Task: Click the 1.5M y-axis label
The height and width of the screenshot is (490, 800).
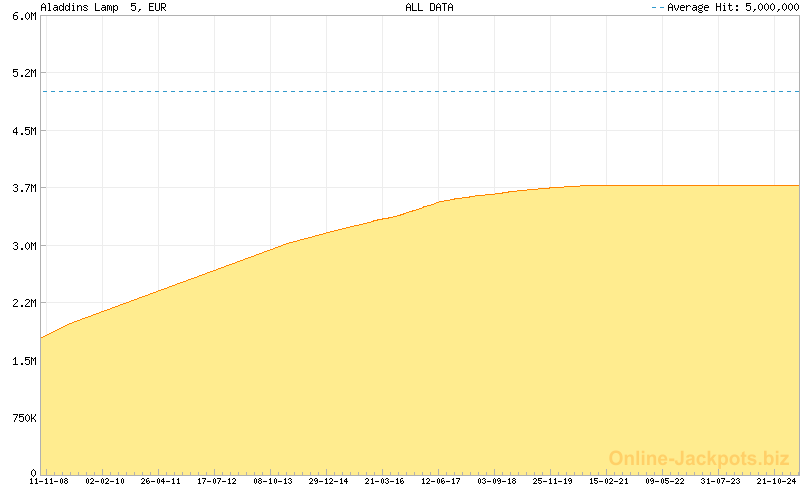Action: tap(24, 360)
